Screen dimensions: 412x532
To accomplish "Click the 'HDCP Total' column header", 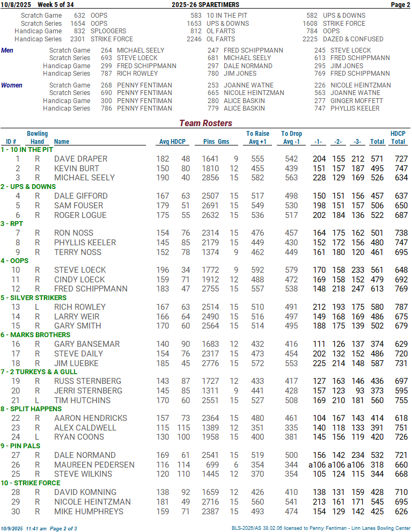I will (398, 138).
